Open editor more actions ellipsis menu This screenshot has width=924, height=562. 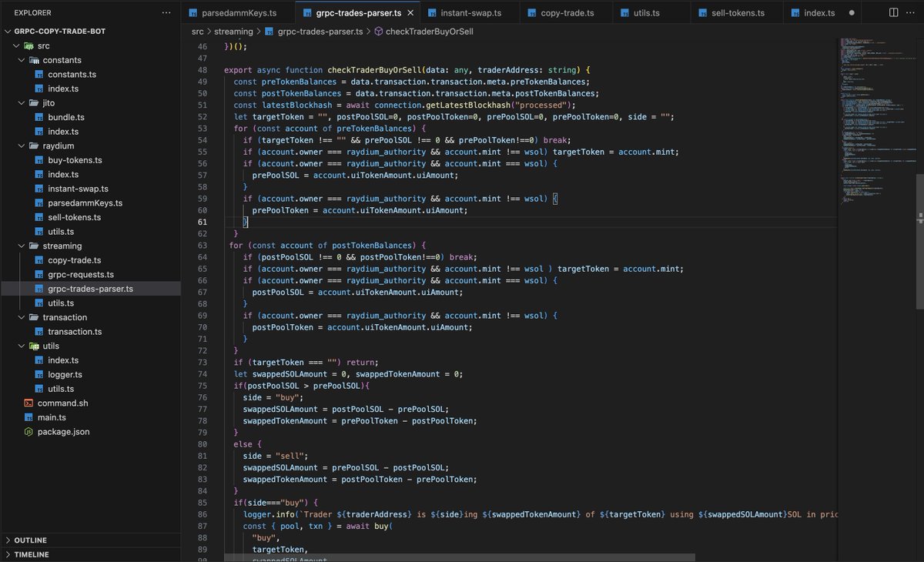(912, 13)
